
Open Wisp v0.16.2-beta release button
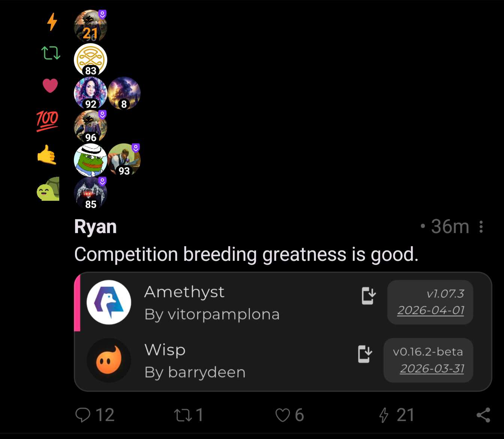pyautogui.click(x=428, y=360)
